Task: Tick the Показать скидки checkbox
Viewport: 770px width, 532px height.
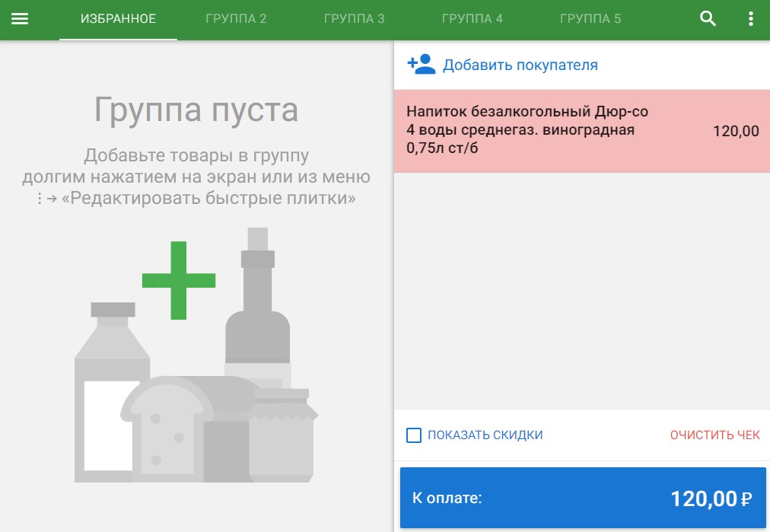Action: coord(414,435)
